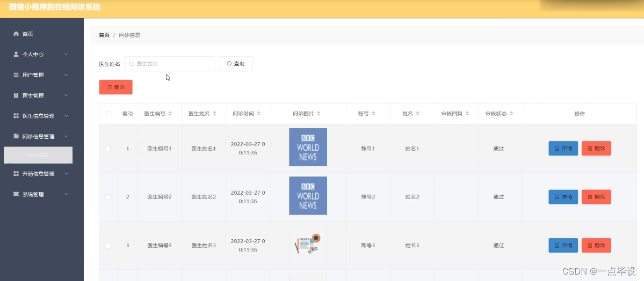Click the list icon next to 用户管理
The height and width of the screenshot is (281, 644).
16,75
